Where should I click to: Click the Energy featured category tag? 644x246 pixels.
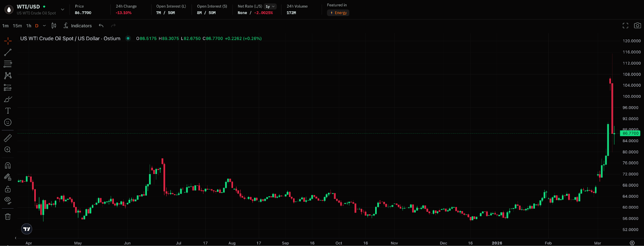pyautogui.click(x=338, y=13)
